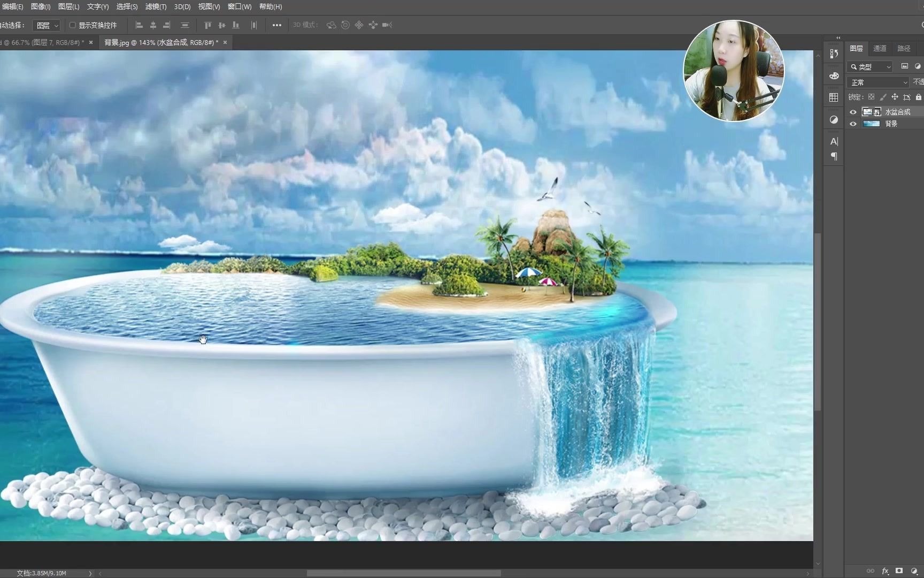The height and width of the screenshot is (578, 924).
Task: Click the 3D pan camera icon
Action: point(359,25)
